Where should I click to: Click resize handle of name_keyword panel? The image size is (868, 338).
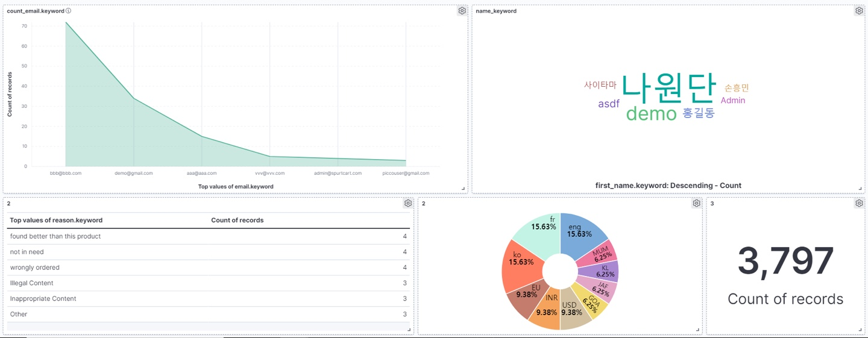tap(861, 189)
